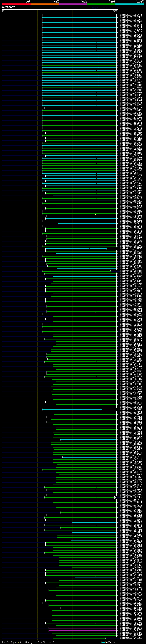Viewport: 146px width, 644px height.
Task: Click on UniRef100_B8LFG9
Action: [131, 143]
